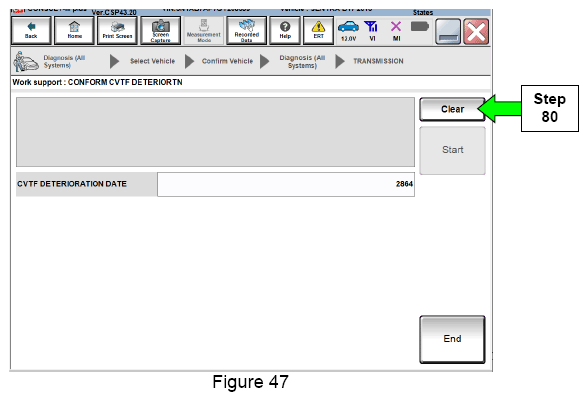Go to the Confirm Vehicle breadcrumb step
Image resolution: width=588 pixels, height=401 pixels.
(x=227, y=61)
